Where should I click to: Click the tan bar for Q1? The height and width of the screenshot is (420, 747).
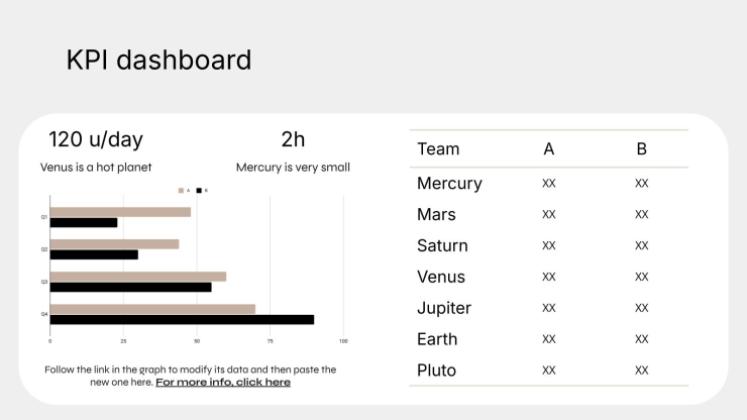[x=121, y=212]
